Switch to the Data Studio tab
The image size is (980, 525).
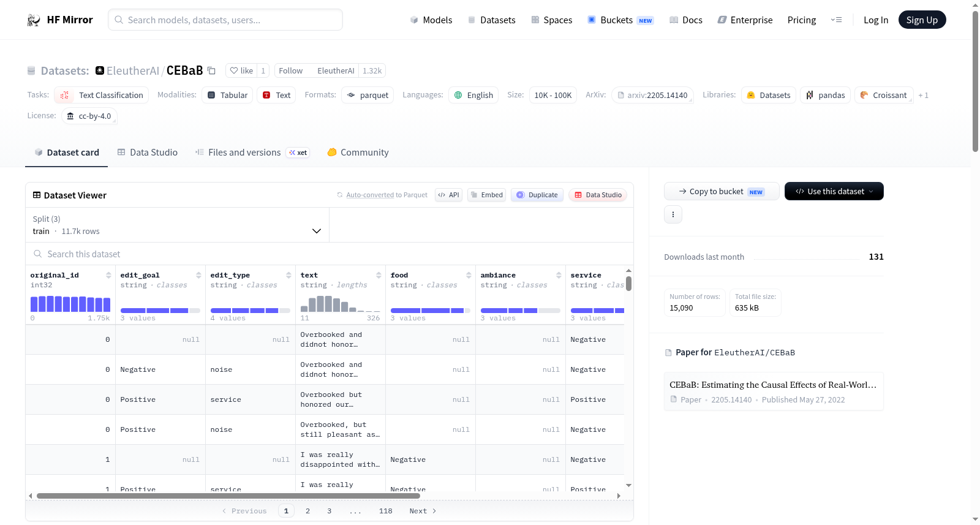(x=148, y=153)
